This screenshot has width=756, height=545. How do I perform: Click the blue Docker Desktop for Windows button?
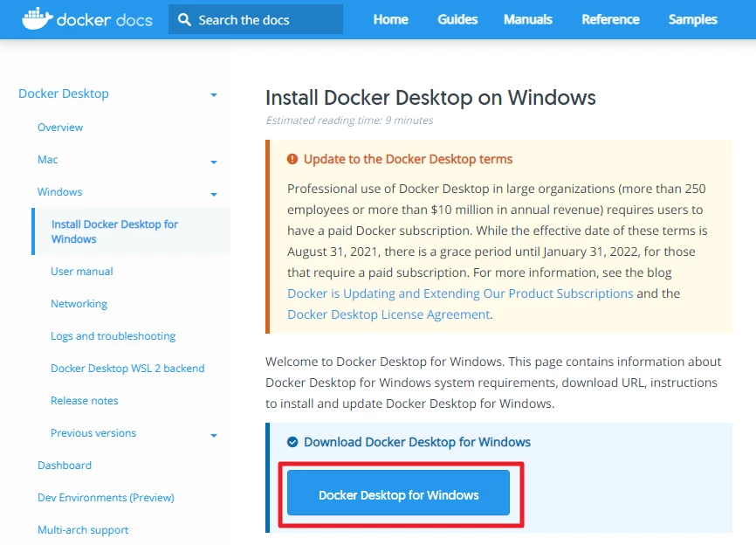pyautogui.click(x=398, y=494)
